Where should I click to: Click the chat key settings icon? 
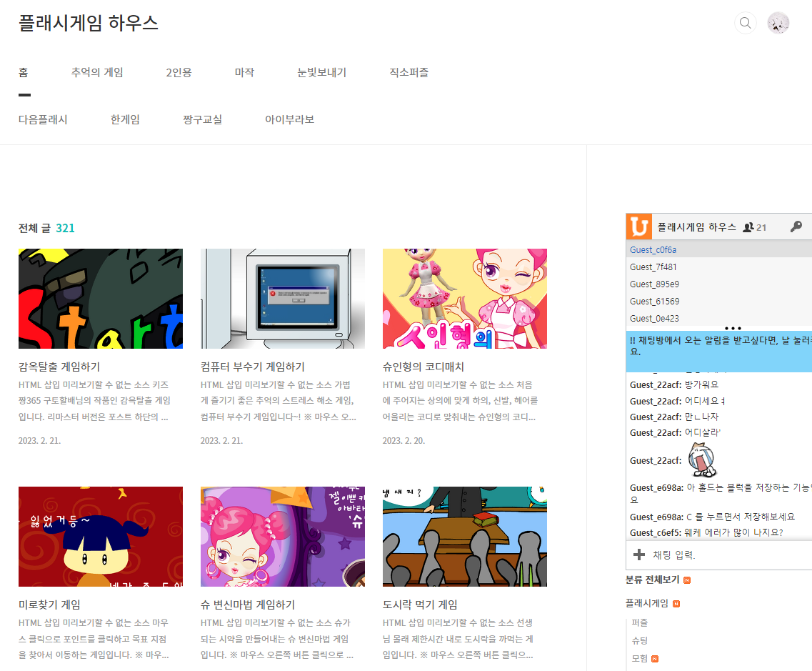point(796,227)
